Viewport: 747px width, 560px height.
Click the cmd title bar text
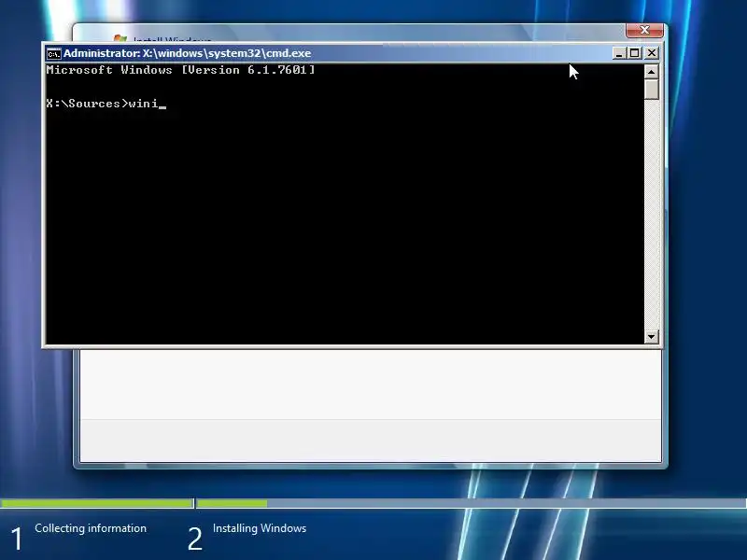pos(188,53)
